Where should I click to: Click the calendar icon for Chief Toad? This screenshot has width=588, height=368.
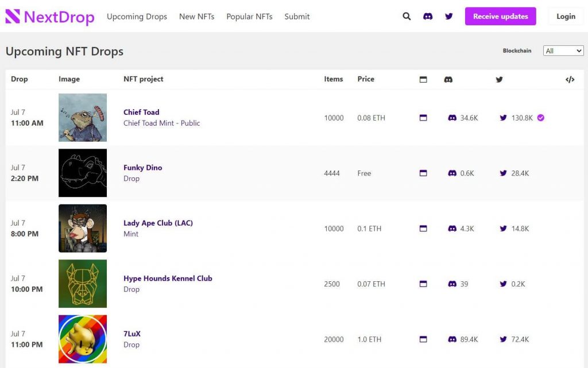point(423,118)
